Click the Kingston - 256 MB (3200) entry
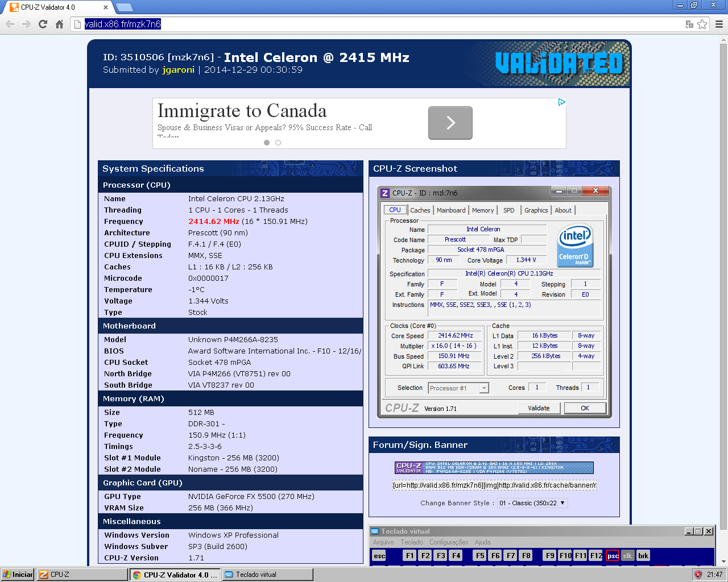 point(233,458)
